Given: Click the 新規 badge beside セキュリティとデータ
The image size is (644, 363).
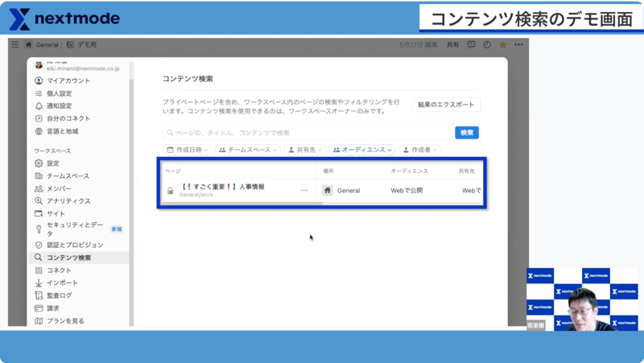Looking at the screenshot, I should click(x=117, y=229).
